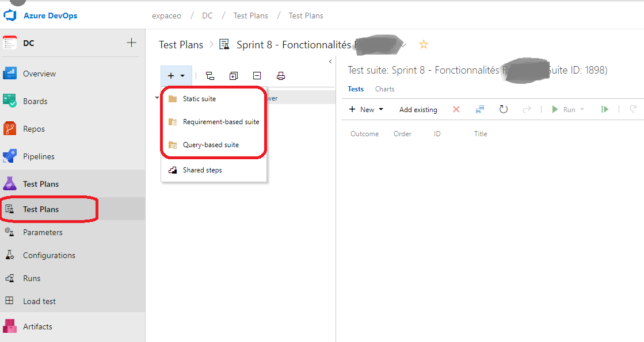Click the Configurations flask icon
This screenshot has width=644, height=342.
(x=9, y=255)
